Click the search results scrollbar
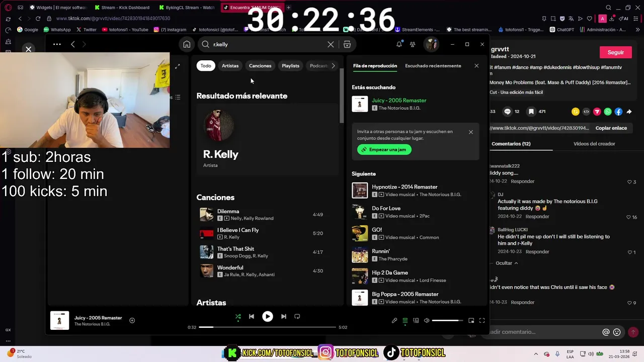Viewport: 644px width, 362px height. tap(342, 96)
